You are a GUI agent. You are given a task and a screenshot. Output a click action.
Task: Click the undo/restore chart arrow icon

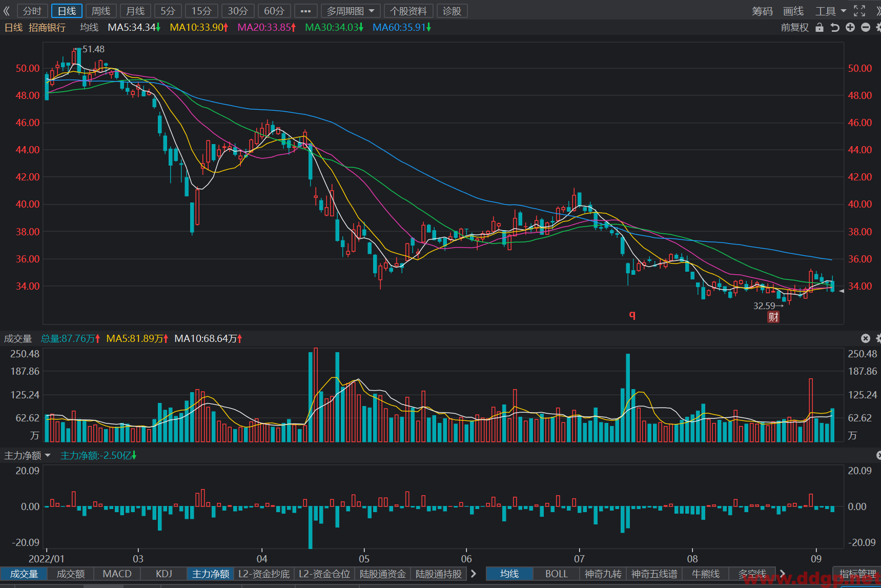pos(835,27)
